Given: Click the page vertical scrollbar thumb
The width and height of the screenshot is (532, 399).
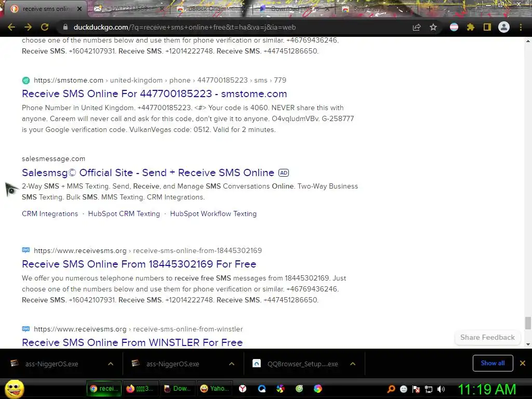Looking at the screenshot, I should pyautogui.click(x=528, y=323).
